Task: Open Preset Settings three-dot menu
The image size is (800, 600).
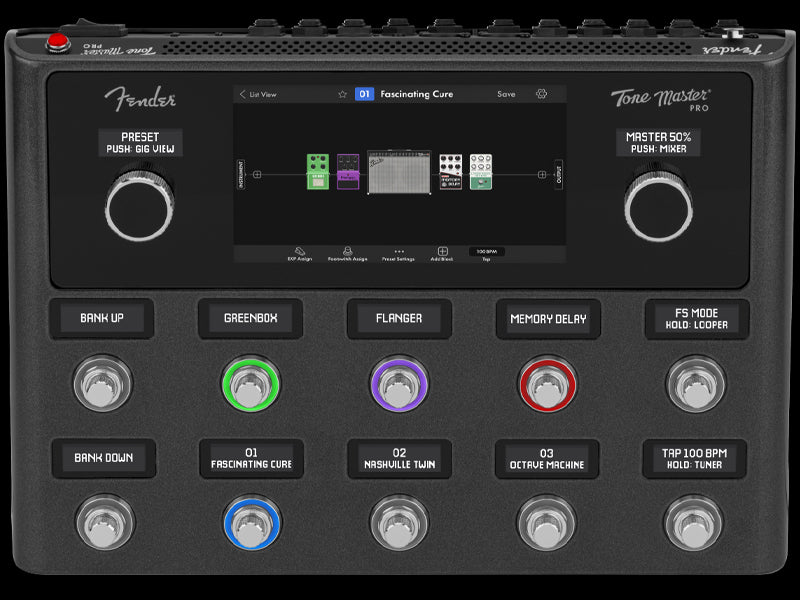Action: (399, 253)
